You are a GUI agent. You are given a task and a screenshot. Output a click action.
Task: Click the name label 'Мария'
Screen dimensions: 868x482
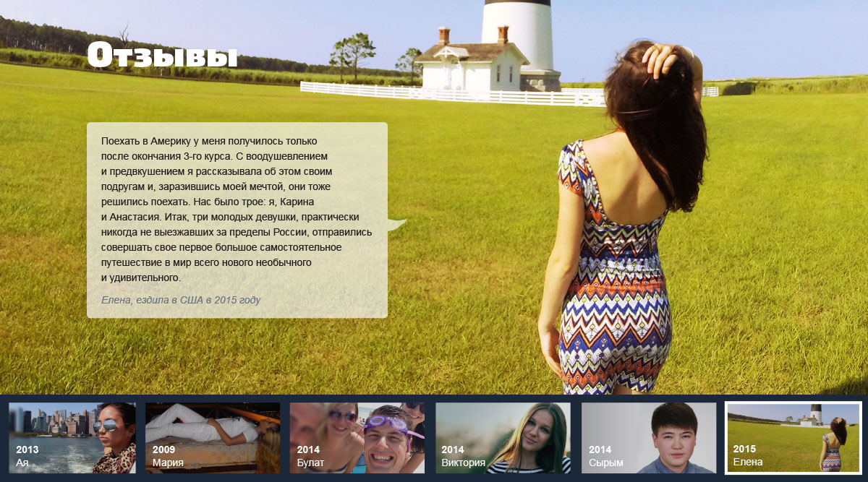(x=168, y=462)
